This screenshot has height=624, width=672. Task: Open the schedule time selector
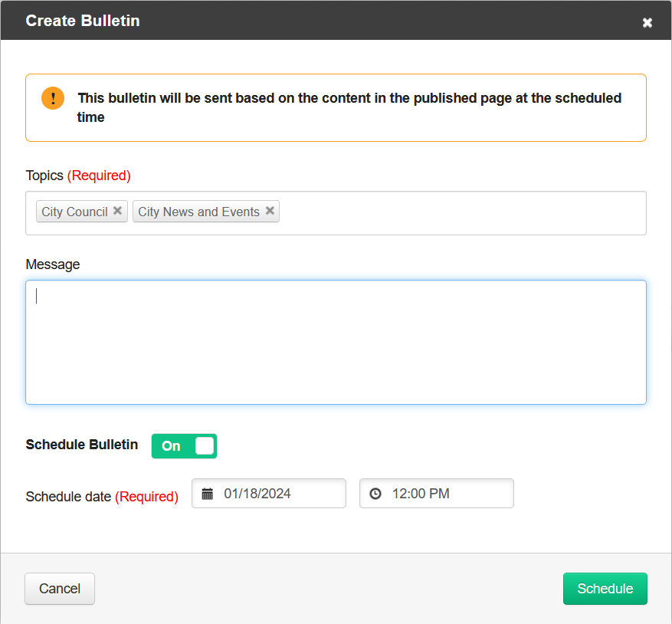pyautogui.click(x=437, y=493)
